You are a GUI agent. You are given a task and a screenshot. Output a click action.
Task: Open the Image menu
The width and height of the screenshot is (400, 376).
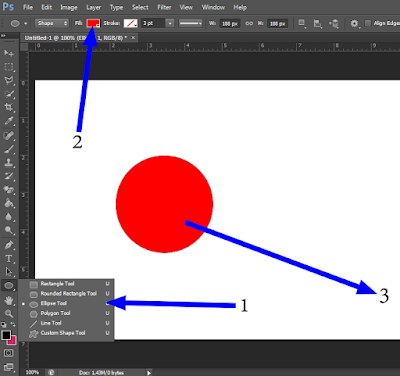pos(69,7)
